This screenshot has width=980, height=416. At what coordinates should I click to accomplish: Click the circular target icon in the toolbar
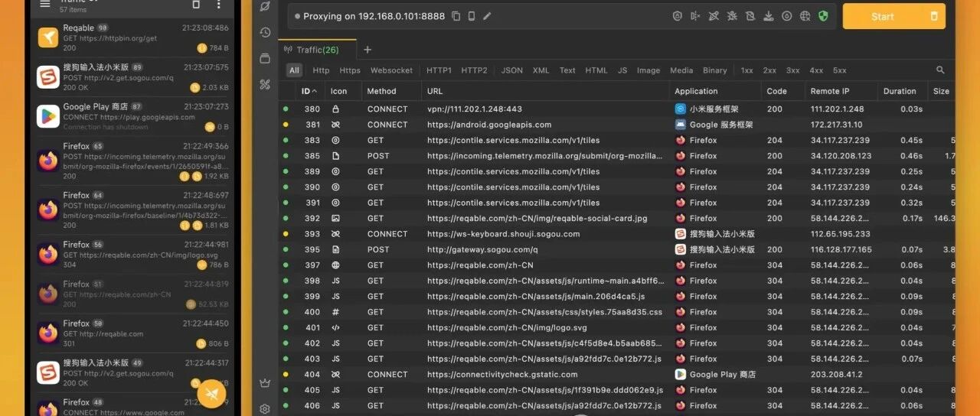point(786,16)
